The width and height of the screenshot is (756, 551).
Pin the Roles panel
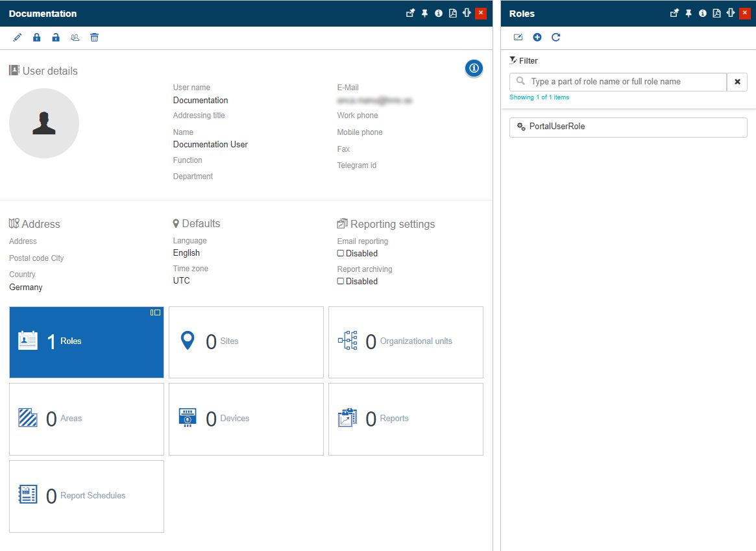689,13
